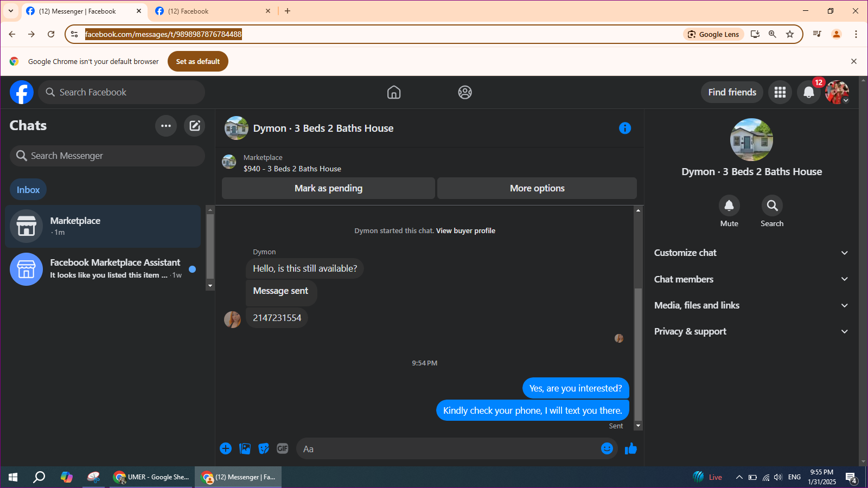Zoom icon in Chrome address bar
Screen dimensions: 868x488
click(x=773, y=34)
